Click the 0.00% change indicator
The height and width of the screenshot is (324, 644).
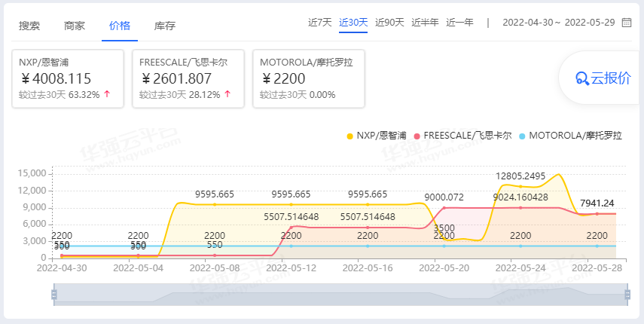(x=322, y=95)
